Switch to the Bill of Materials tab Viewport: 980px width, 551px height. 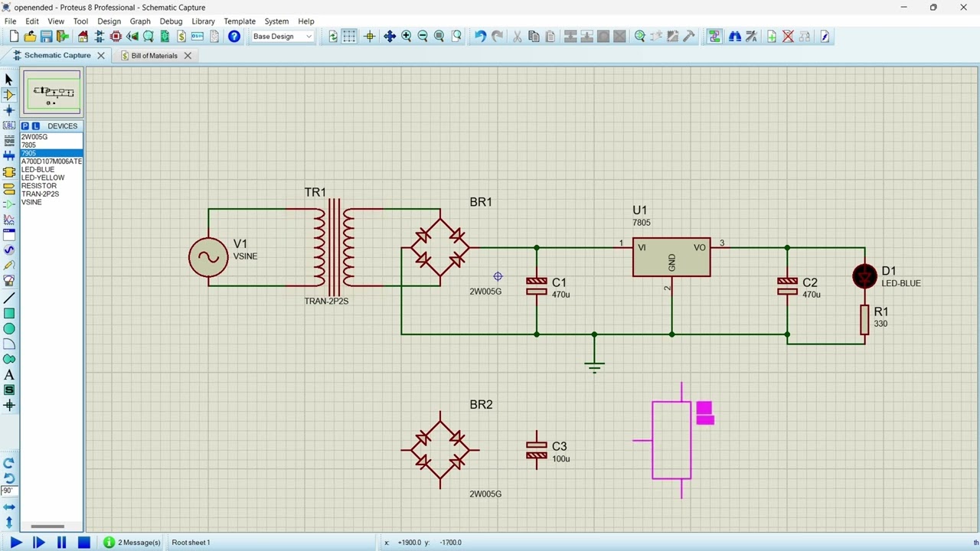(x=154, y=55)
